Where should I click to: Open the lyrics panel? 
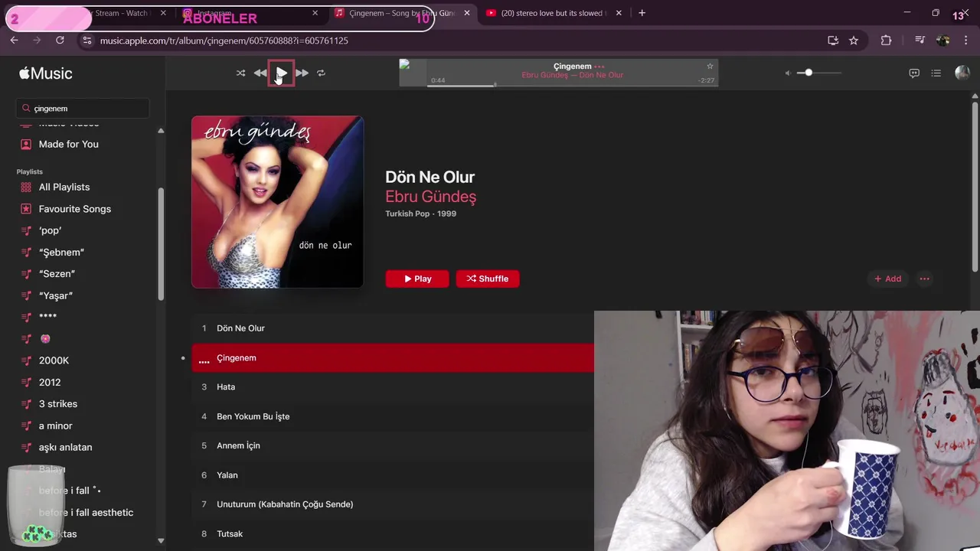[x=914, y=73]
